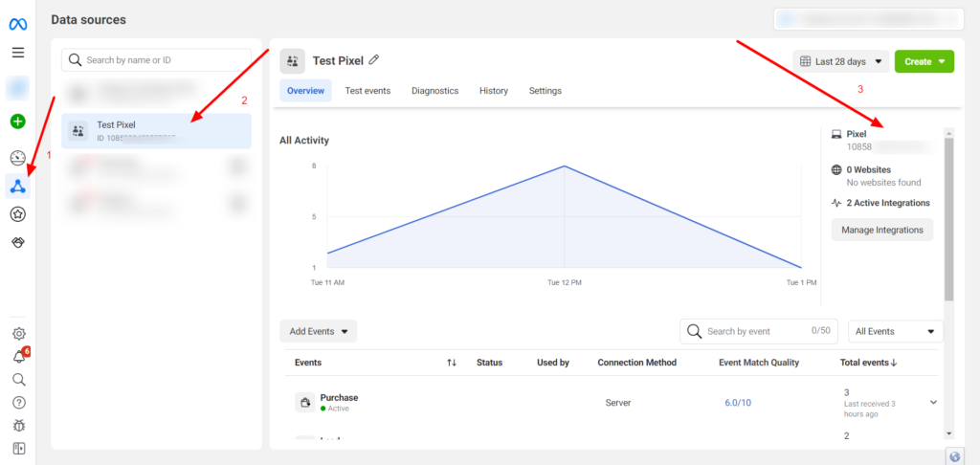
Task: Click the help question mark icon
Action: tap(18, 403)
